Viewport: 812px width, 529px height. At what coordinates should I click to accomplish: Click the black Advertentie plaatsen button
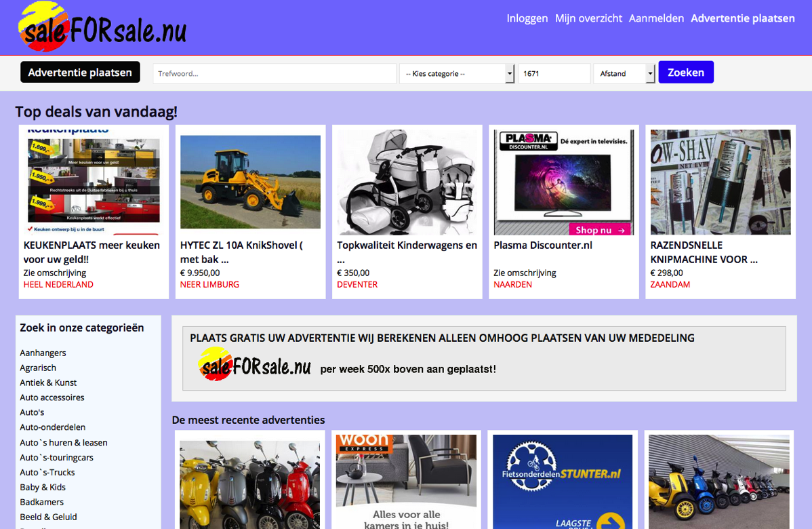80,72
